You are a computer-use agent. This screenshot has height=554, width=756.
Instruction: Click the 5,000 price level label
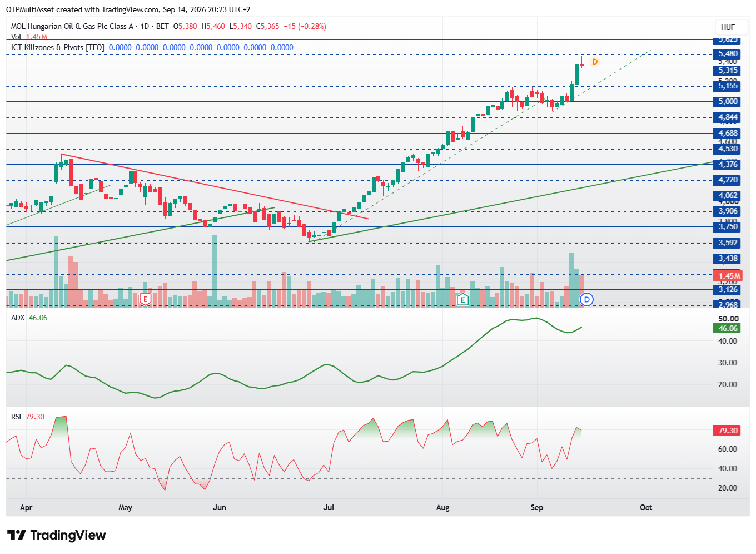coord(728,101)
